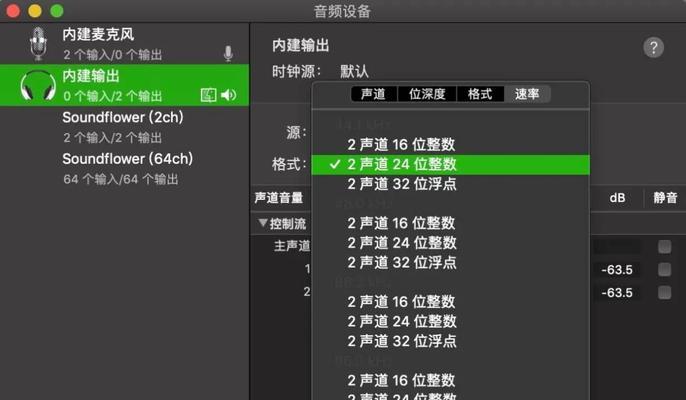Image resolution: width=686 pixels, height=400 pixels.
Task: Select the Soundflower (2ch) device
Action: tap(124, 126)
